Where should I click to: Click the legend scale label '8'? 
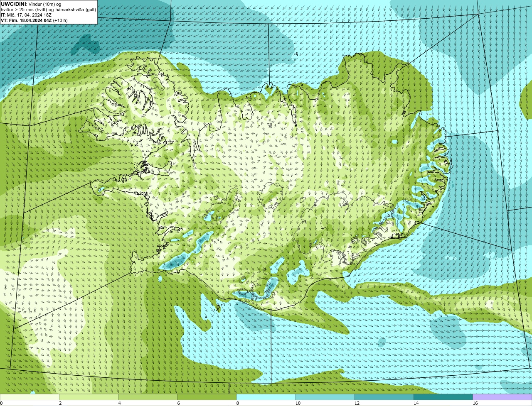click(237, 403)
